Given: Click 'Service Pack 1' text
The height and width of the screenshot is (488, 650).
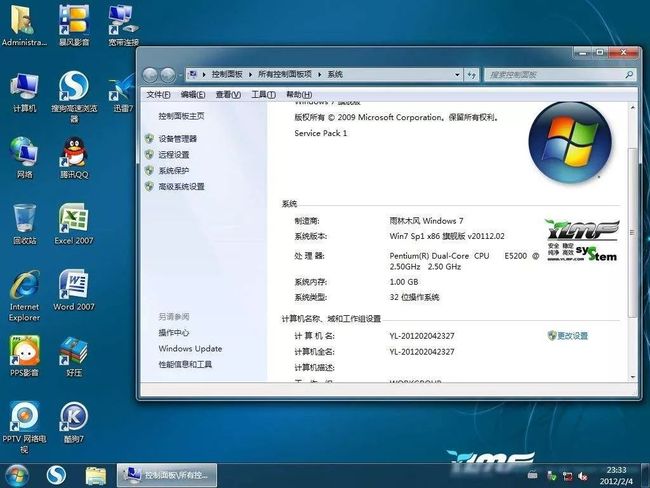Looking at the screenshot, I should coord(320,133).
